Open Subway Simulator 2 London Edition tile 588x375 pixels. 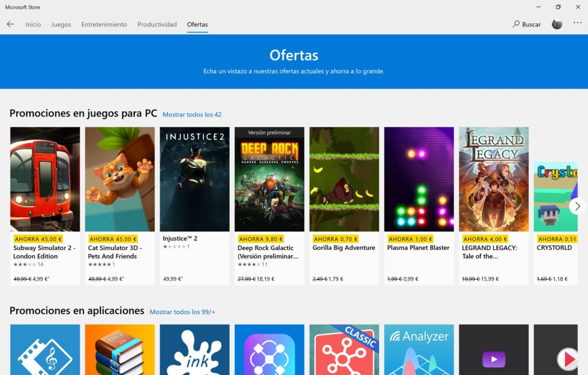(45, 179)
